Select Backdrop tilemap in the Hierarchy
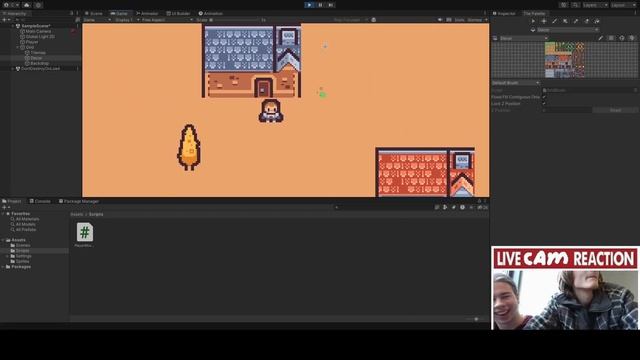The image size is (640, 360). [x=40, y=63]
